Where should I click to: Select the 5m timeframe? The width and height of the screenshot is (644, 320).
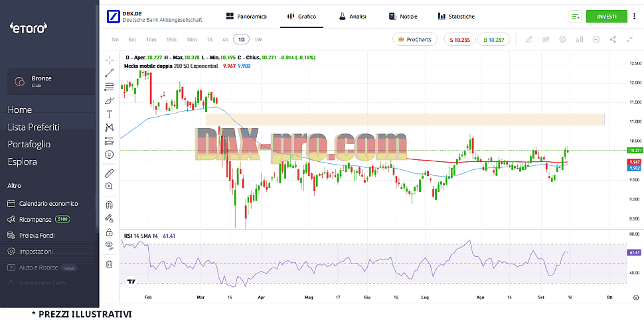pyautogui.click(x=132, y=39)
